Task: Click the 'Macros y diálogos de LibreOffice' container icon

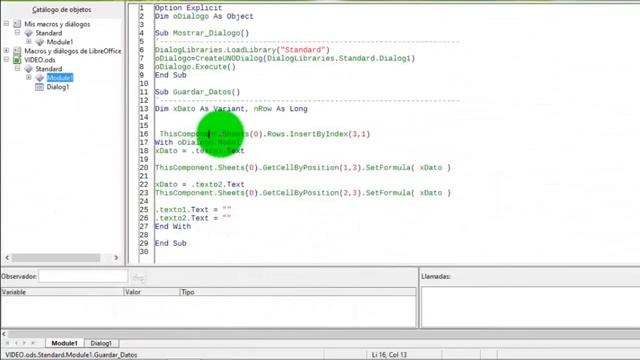Action: tap(17, 51)
